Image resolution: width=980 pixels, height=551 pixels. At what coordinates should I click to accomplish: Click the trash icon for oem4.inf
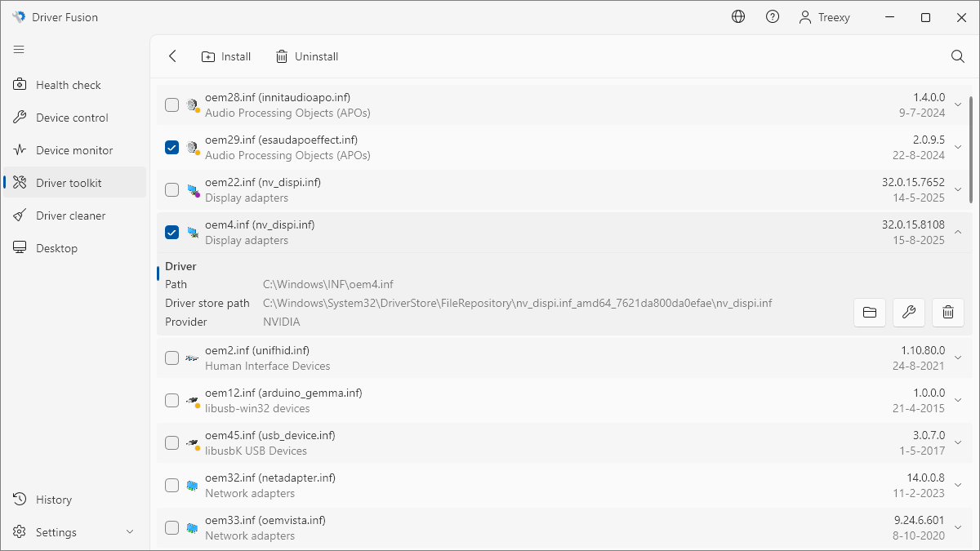coord(947,312)
